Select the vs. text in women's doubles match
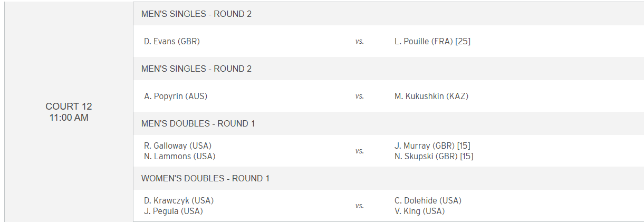644x223 pixels. click(x=359, y=206)
